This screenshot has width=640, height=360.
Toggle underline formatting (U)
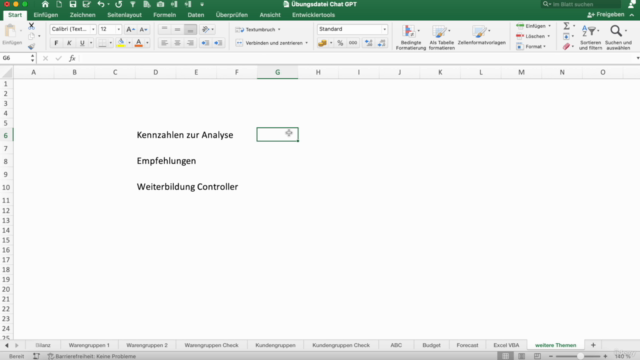(82, 43)
